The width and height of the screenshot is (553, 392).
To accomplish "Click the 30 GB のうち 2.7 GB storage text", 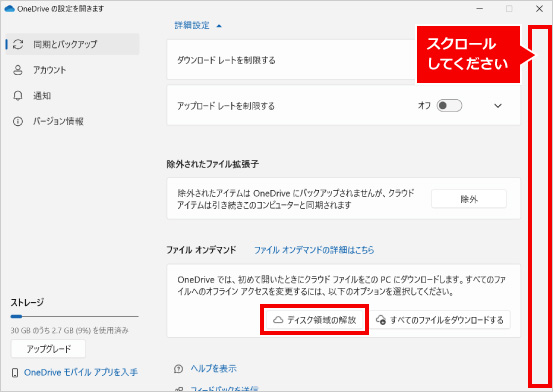I will pyautogui.click(x=69, y=330).
